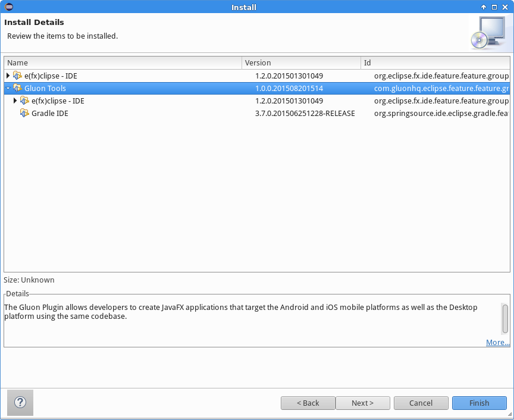Image resolution: width=514 pixels, height=420 pixels.
Task: Click feature icon of top-level e(fx)clipse - IDE
Action: point(17,76)
